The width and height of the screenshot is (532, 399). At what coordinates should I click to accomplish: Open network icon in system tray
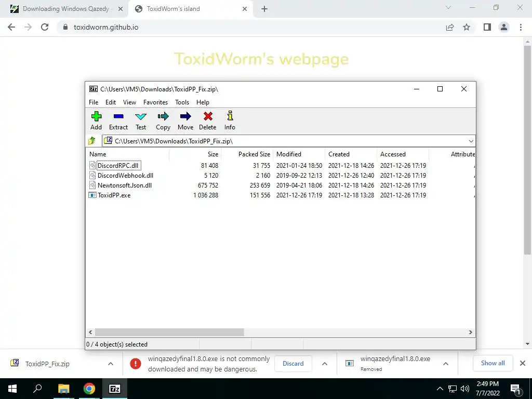453,389
